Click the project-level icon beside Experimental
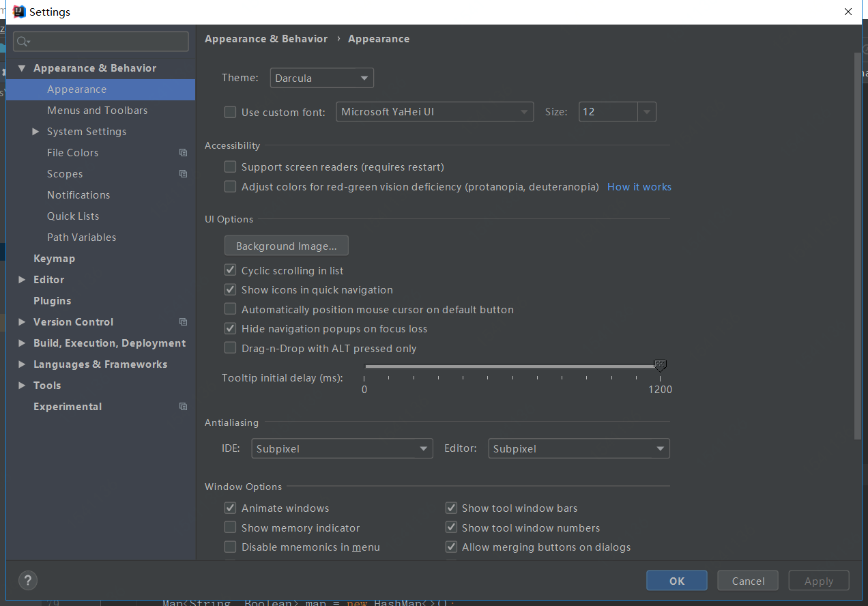Screen dimensions: 868x606 (x=183, y=407)
